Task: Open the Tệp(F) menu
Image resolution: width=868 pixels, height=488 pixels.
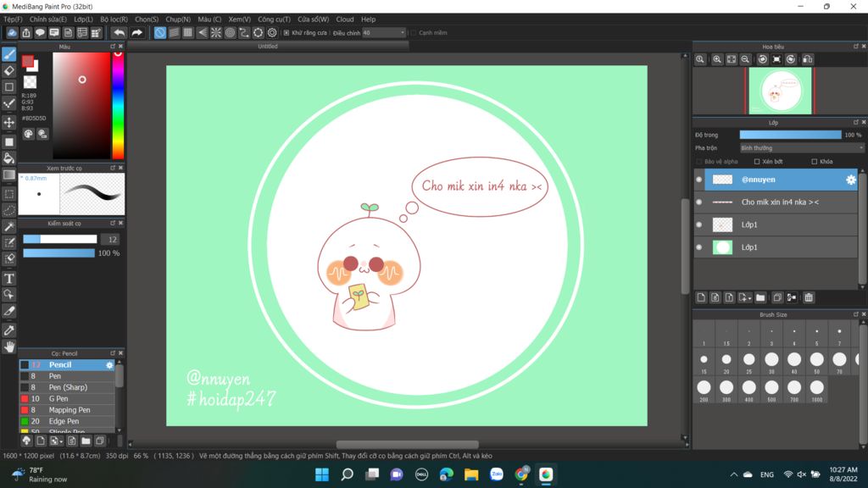Action: pos(13,19)
